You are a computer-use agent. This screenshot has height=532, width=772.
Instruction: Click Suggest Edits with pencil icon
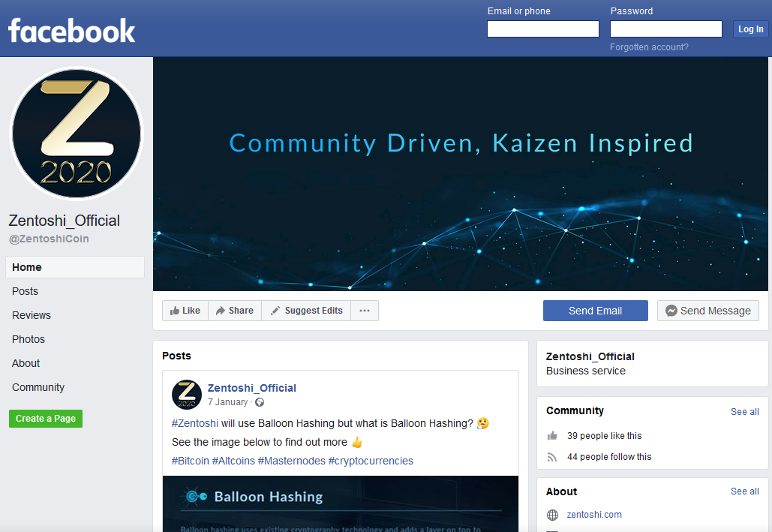(x=306, y=311)
